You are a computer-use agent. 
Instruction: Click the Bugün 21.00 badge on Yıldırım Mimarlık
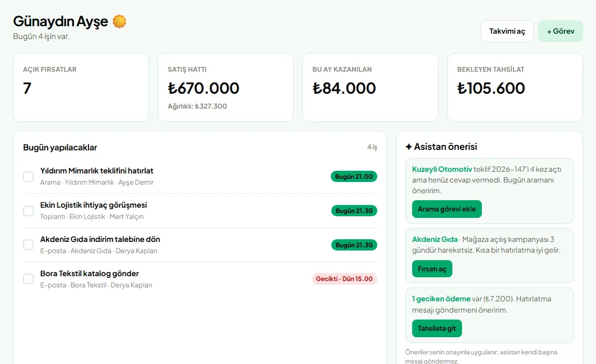[354, 177]
